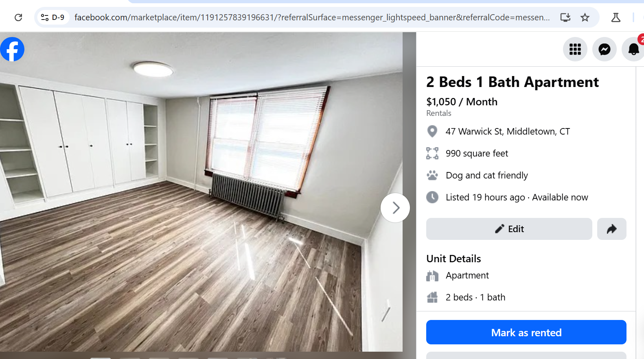The width and height of the screenshot is (644, 359).
Task: Click the share arrow button
Action: [x=611, y=229]
